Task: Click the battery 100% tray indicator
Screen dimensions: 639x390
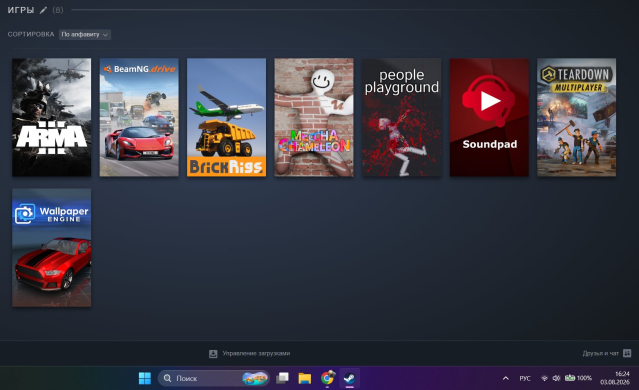Action: coord(578,378)
